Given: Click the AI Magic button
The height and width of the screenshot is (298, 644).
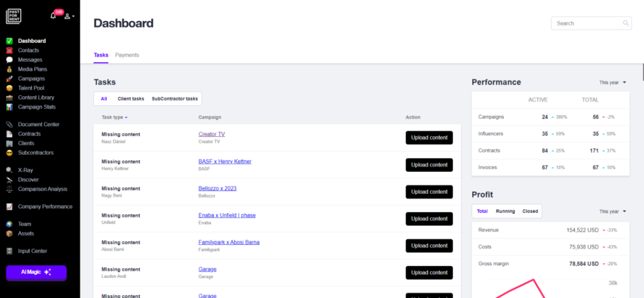Looking at the screenshot, I should 36,273.
